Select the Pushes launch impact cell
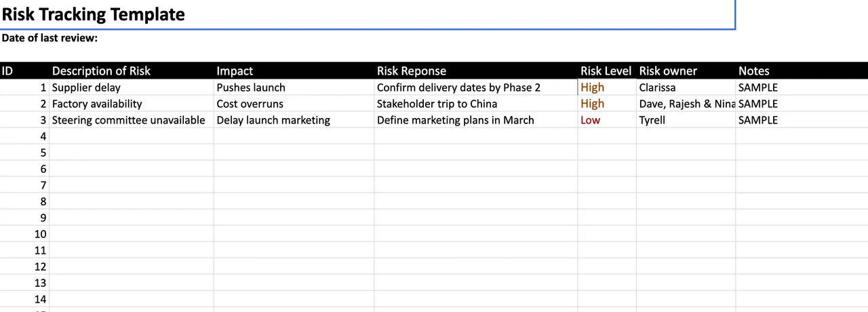 coord(294,87)
